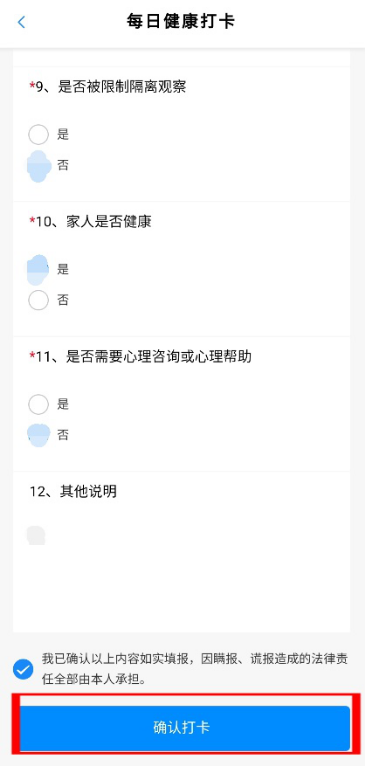Viewport: 366px width, 766px height.
Task: Toggle the 我已确认以上内容如实填报 checkbox
Action: point(23,669)
